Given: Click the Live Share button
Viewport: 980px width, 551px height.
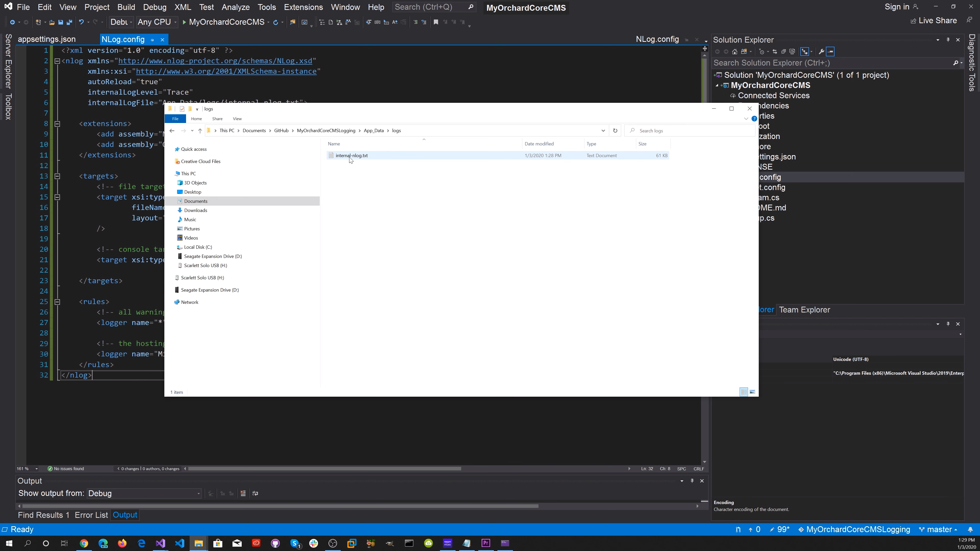Looking at the screenshot, I should tap(934, 21).
